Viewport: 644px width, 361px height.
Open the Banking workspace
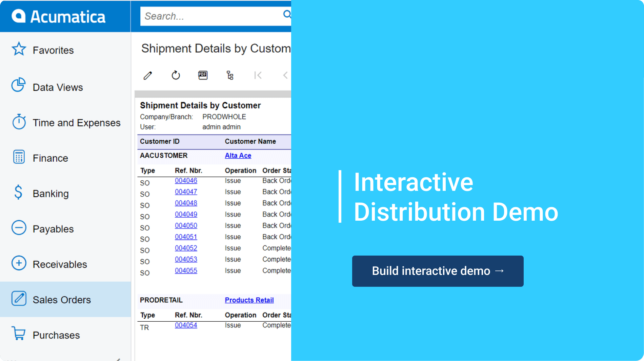pyautogui.click(x=51, y=194)
